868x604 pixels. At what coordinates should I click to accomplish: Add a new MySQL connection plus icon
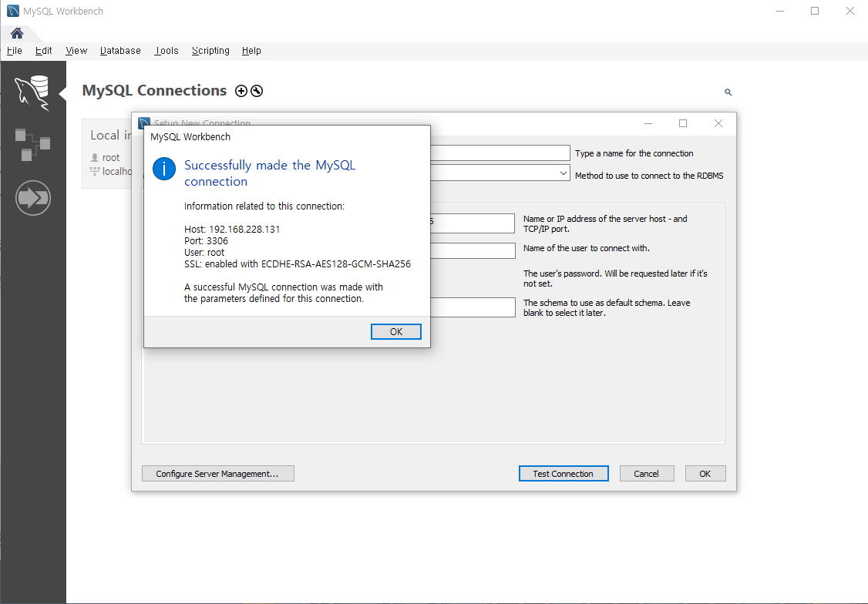pos(241,91)
